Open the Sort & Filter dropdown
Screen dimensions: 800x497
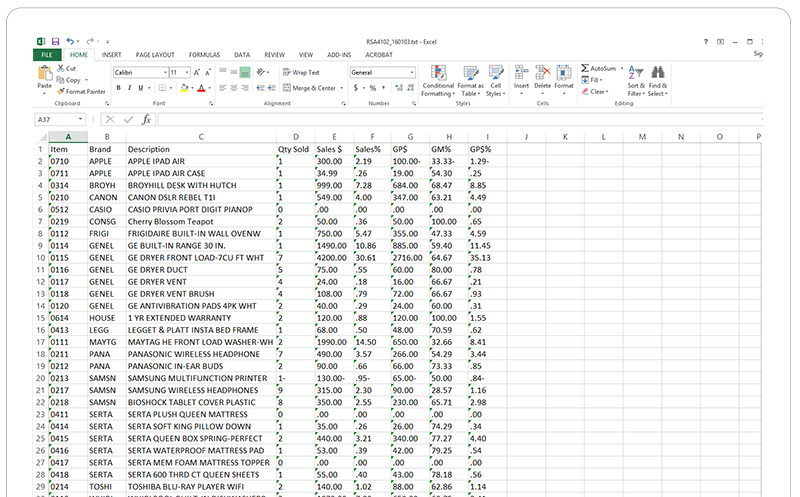point(636,81)
